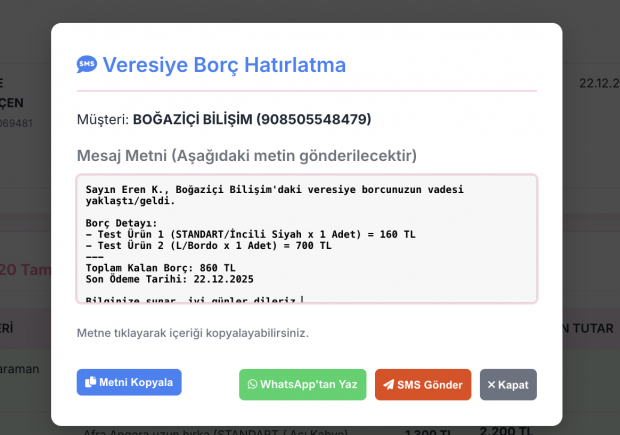Click the 'Borç Detayı:' line in message
Screen dimensions: 620x435
(121, 223)
